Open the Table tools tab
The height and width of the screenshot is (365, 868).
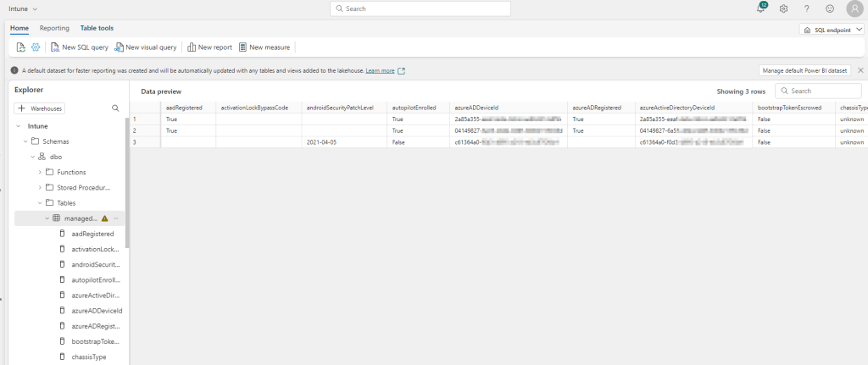[97, 28]
